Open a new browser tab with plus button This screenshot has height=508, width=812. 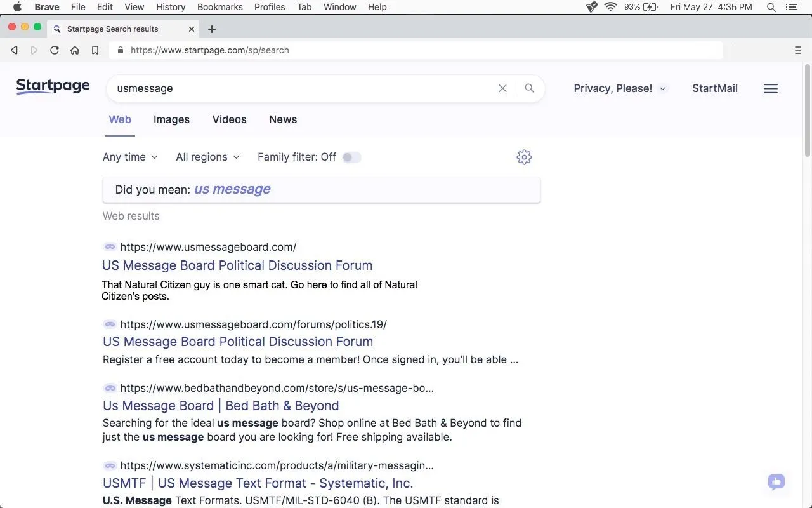212,29
